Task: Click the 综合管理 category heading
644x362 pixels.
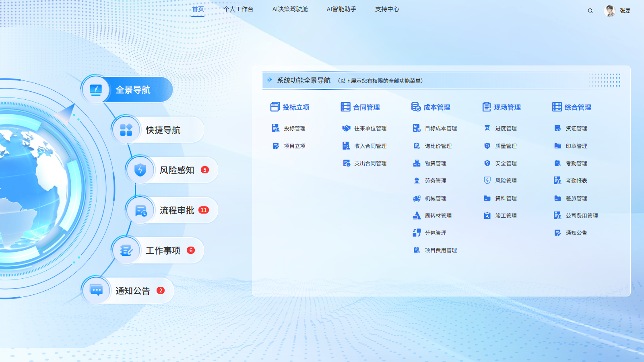Action: pyautogui.click(x=578, y=107)
